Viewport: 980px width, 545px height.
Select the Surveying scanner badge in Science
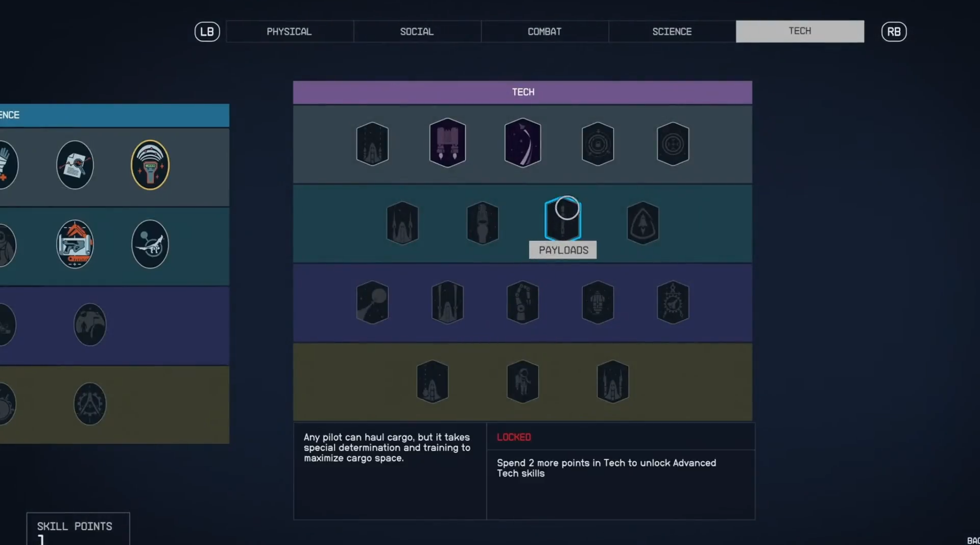click(150, 165)
